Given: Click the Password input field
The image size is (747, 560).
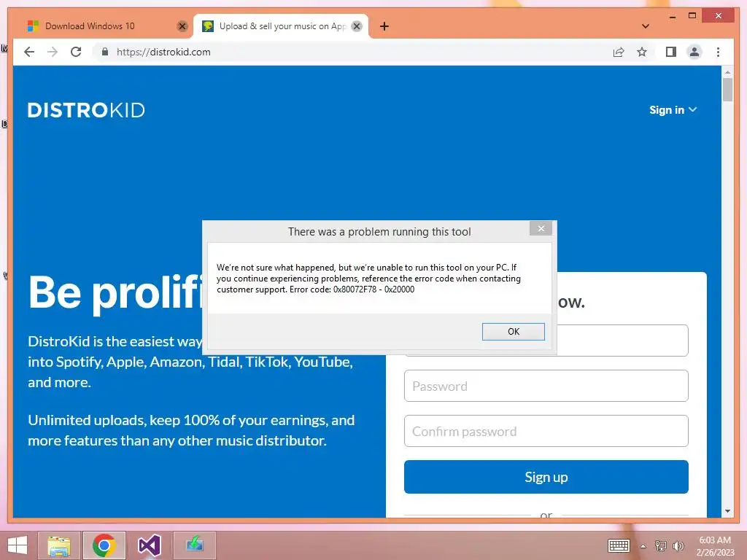Looking at the screenshot, I should click(546, 386).
